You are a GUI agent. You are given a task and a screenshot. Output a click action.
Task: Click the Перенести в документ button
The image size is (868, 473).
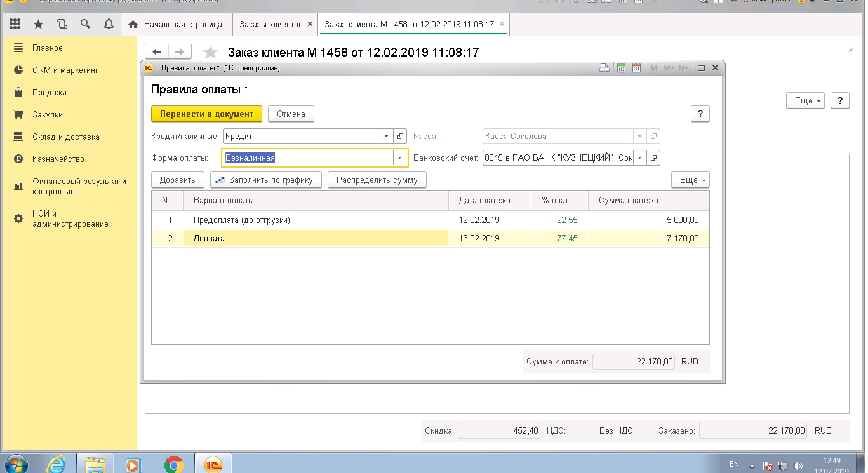coord(206,114)
